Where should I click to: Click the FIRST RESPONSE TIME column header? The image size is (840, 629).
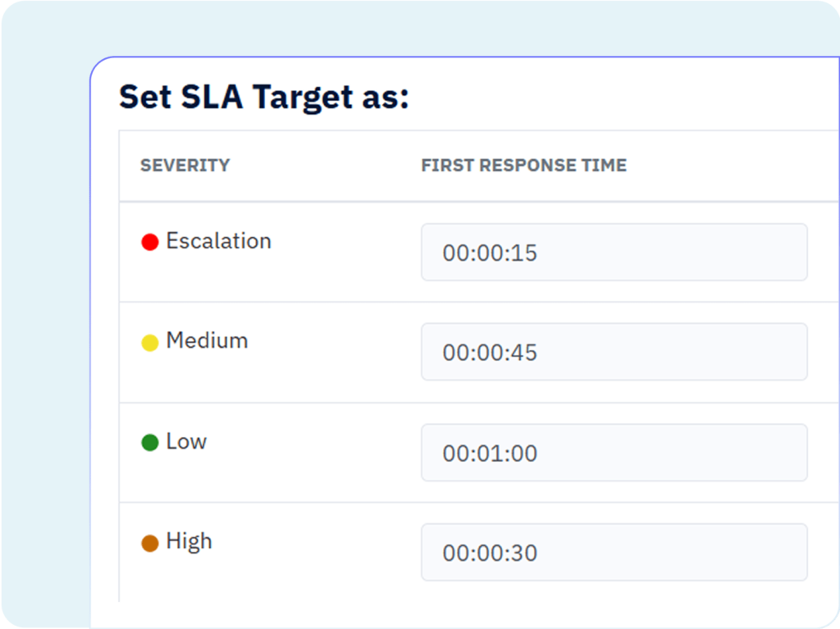tap(523, 166)
